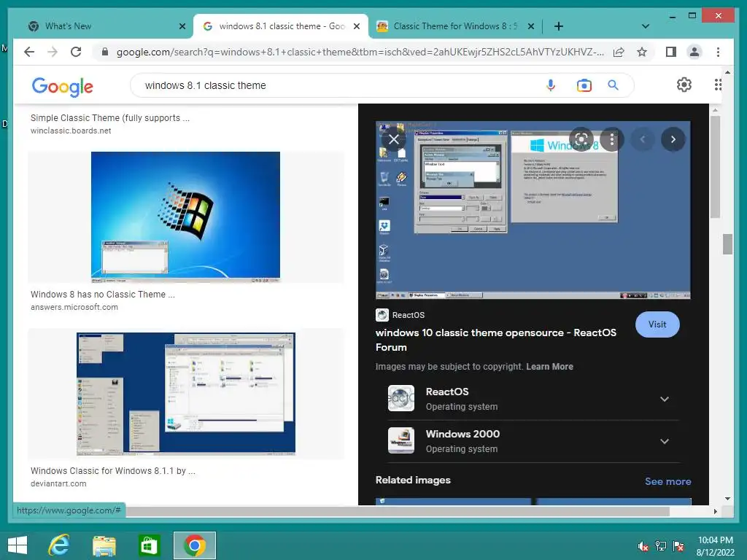The width and height of the screenshot is (747, 560).
Task: Open the Google apps grid
Action: point(718,85)
